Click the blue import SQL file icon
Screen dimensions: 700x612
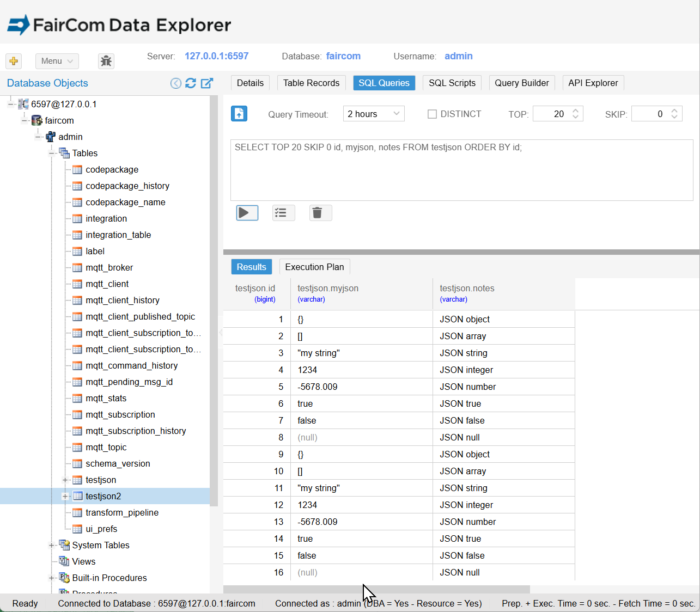[239, 114]
